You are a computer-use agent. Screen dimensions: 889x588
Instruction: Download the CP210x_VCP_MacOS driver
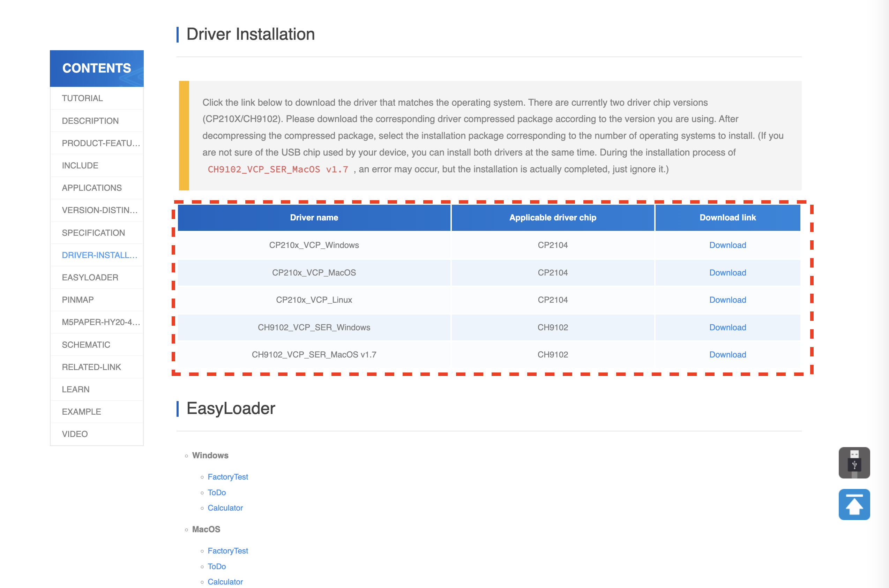coord(727,273)
